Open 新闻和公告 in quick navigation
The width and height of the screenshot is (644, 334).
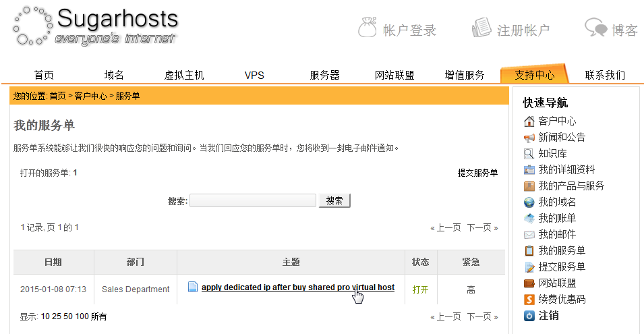pos(562,137)
